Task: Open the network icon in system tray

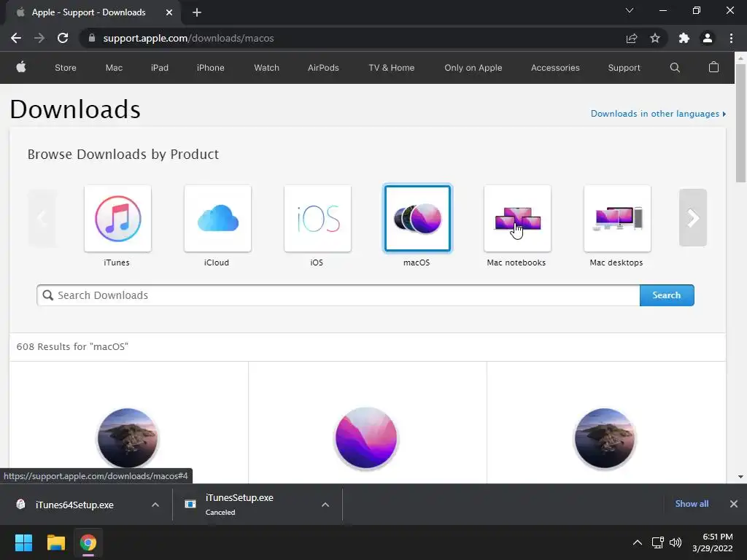Action: 657,542
